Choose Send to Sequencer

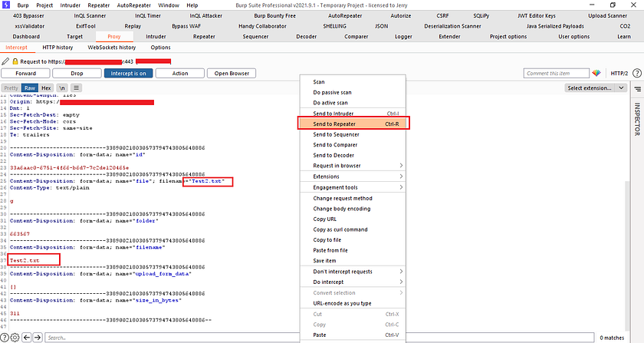click(353, 134)
